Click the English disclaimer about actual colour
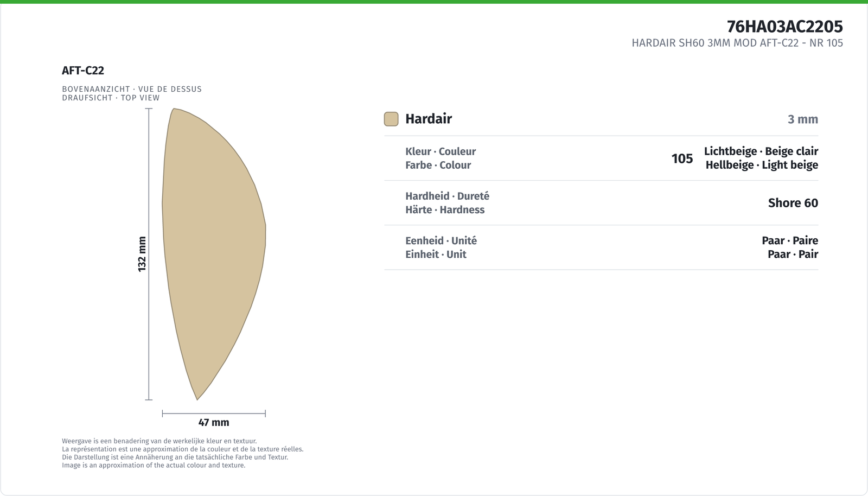Screen dimensions: 868x496 click(x=154, y=465)
